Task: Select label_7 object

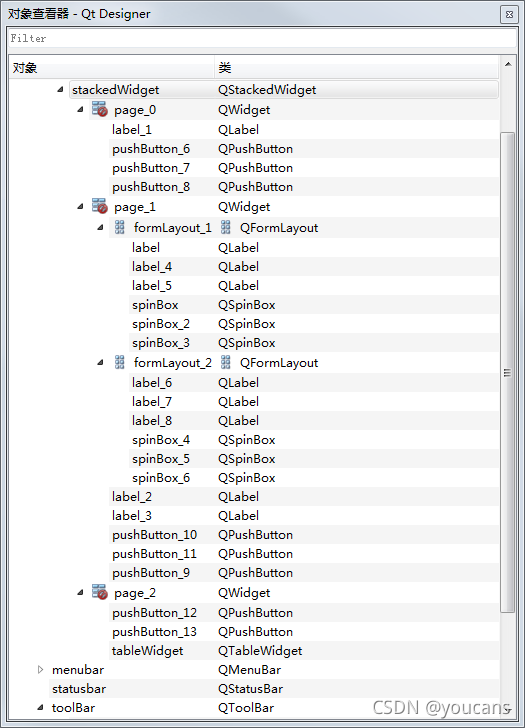Action: click(x=152, y=402)
